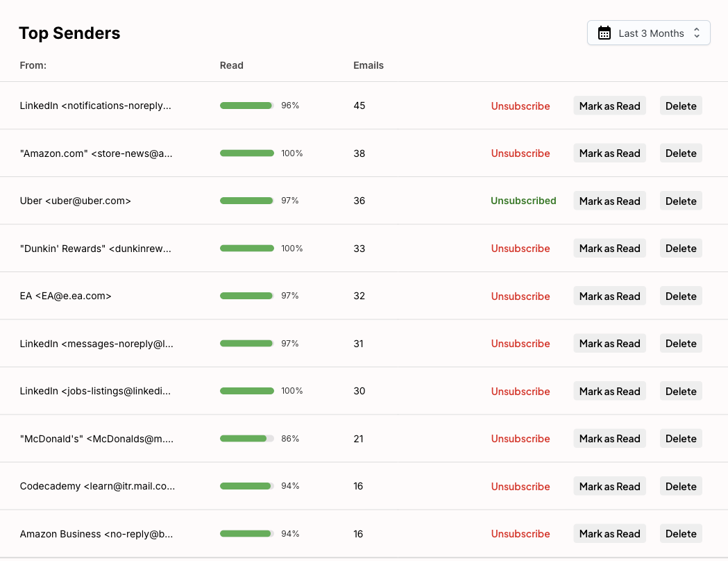This screenshot has width=728, height=561.
Task: Delete LinkedIn jobs-listings emails
Action: click(681, 392)
